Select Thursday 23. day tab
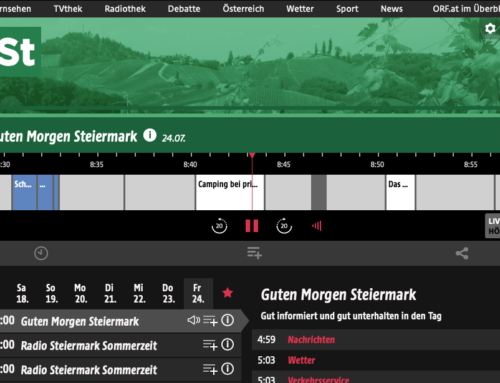 (x=168, y=293)
